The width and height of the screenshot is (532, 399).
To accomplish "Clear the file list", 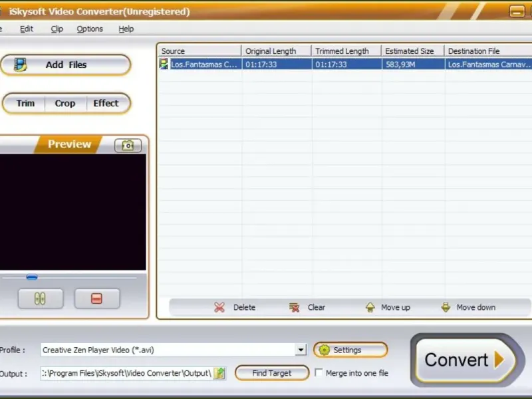I will (307, 307).
